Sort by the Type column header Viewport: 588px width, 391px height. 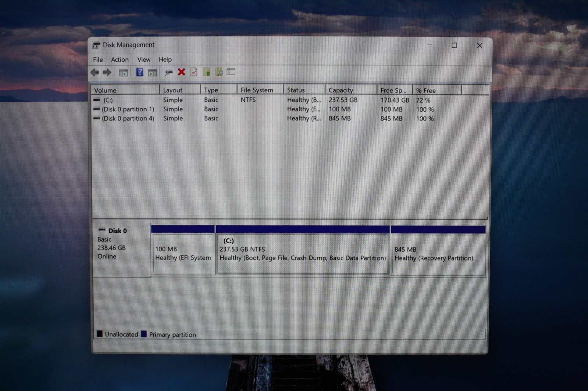pos(219,90)
